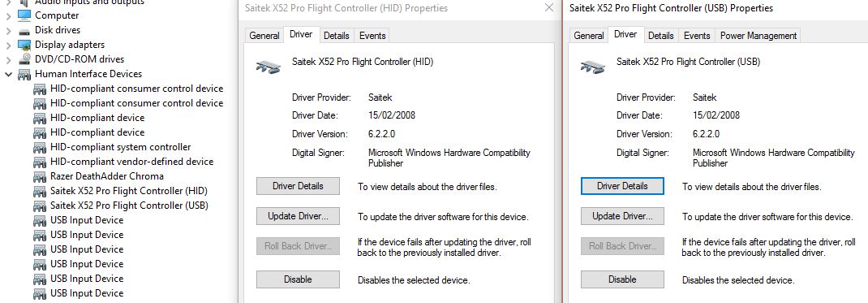The image size is (868, 303).
Task: Click icon beside HID-compliant vendor-defined device
Action: click(x=40, y=162)
